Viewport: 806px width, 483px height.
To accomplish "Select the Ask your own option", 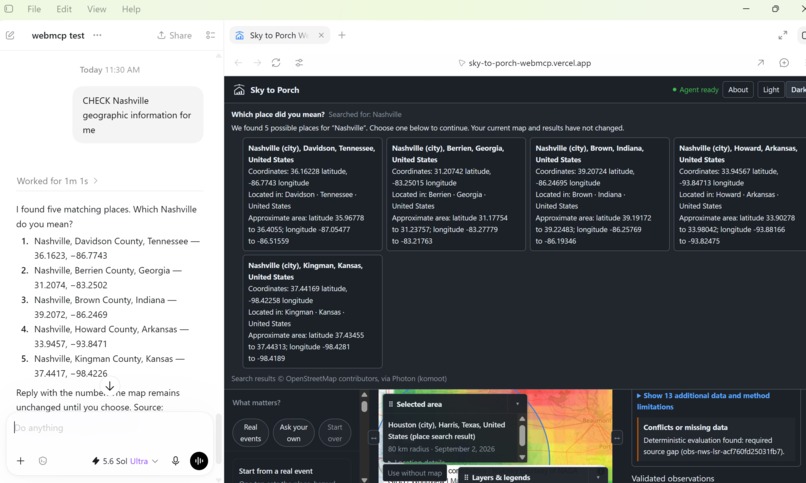I will [x=294, y=433].
